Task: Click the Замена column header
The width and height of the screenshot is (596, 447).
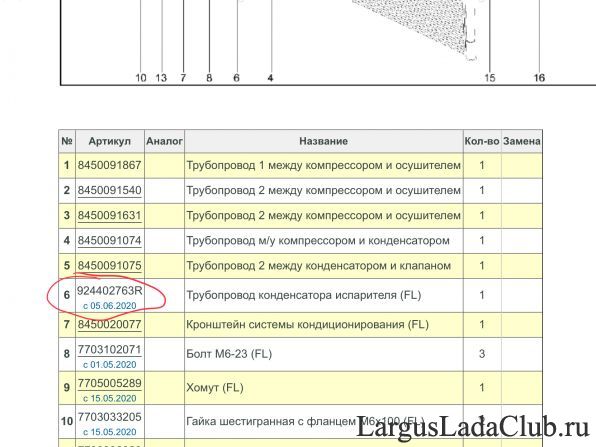Action: [522, 141]
